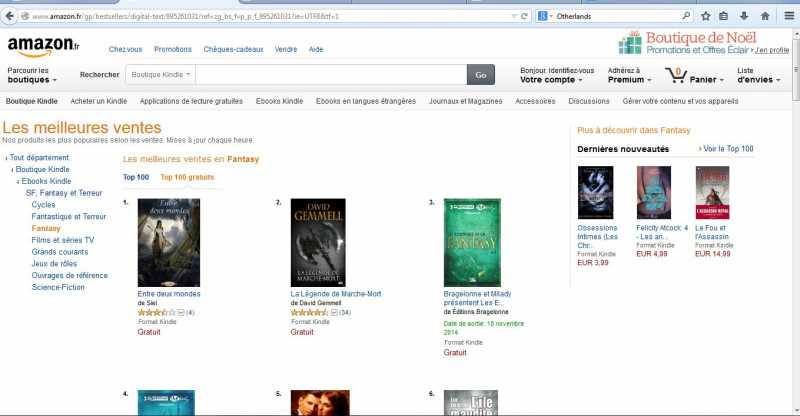Open the Votre compte dropdown
The height and width of the screenshot is (416, 800).
coord(551,80)
